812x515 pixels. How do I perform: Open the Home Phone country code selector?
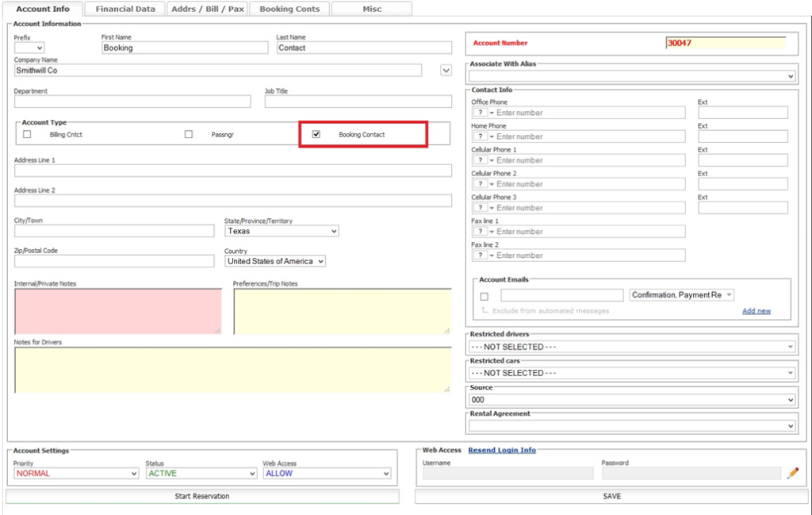484,136
